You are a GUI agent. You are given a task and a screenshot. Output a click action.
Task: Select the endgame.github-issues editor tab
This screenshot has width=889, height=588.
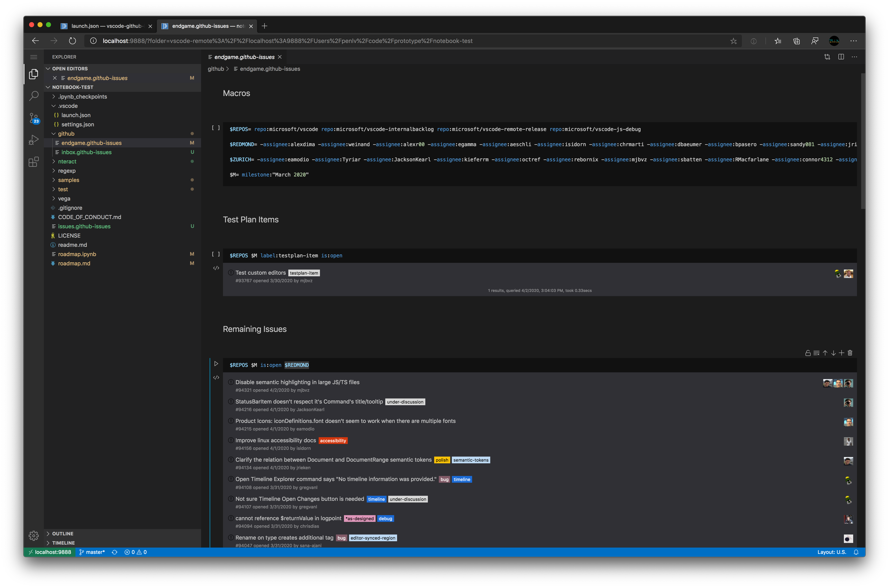(244, 57)
